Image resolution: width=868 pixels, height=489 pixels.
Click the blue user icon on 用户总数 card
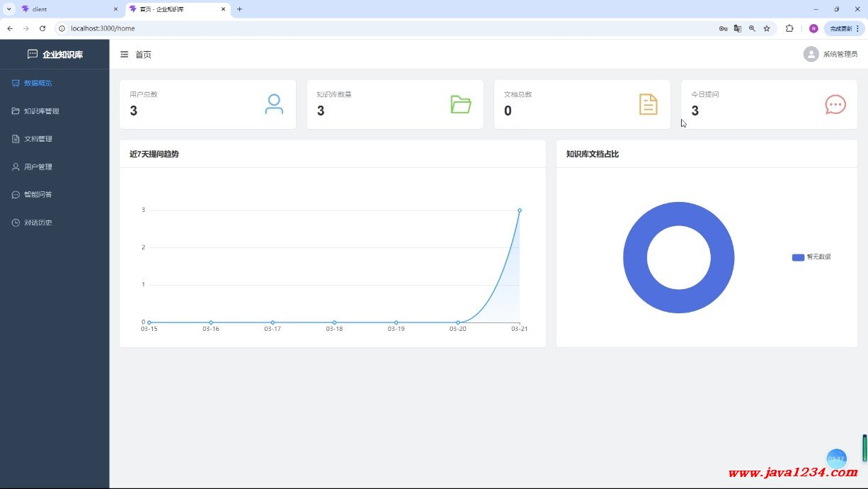click(274, 104)
